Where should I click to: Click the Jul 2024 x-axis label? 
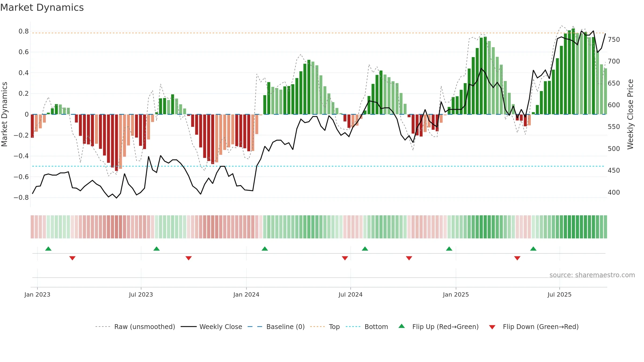pos(350,294)
